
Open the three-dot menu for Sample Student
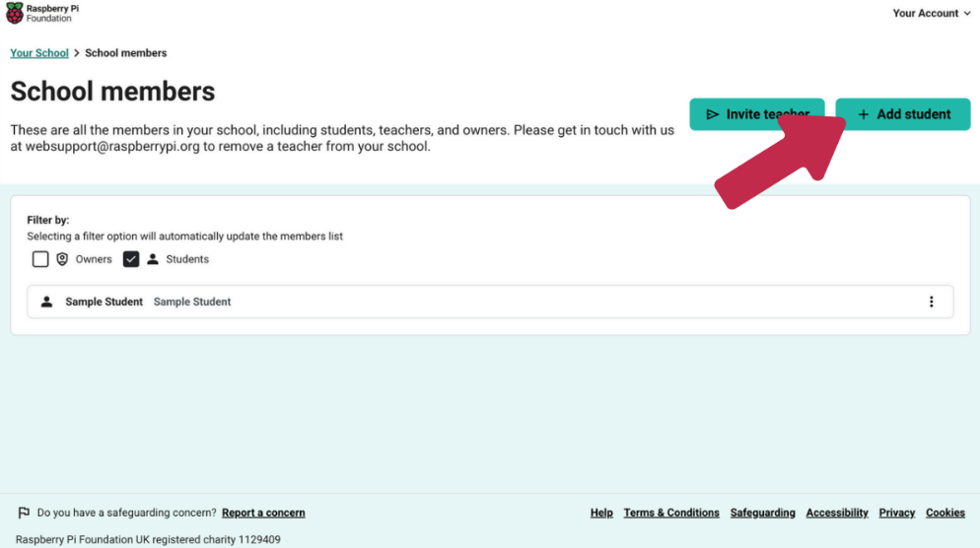click(x=931, y=302)
